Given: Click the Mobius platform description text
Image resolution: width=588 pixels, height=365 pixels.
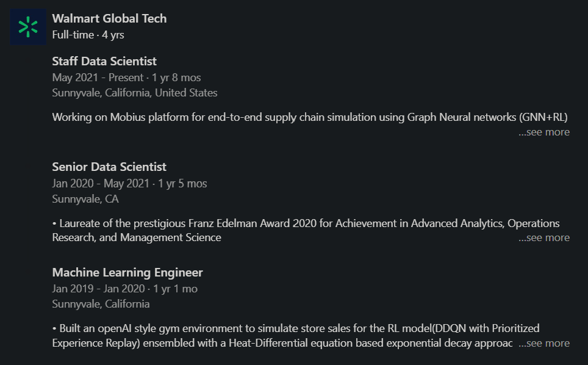Looking at the screenshot, I should [x=310, y=117].
